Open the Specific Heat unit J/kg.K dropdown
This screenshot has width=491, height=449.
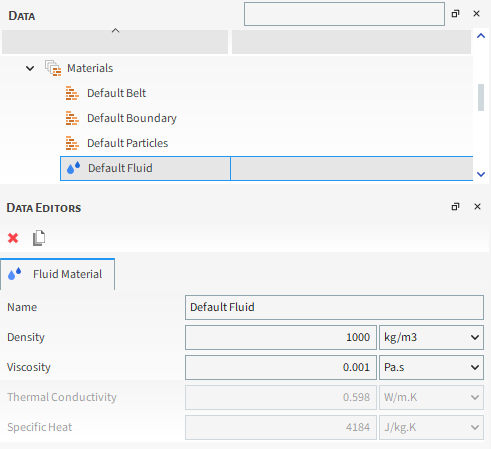[431, 427]
